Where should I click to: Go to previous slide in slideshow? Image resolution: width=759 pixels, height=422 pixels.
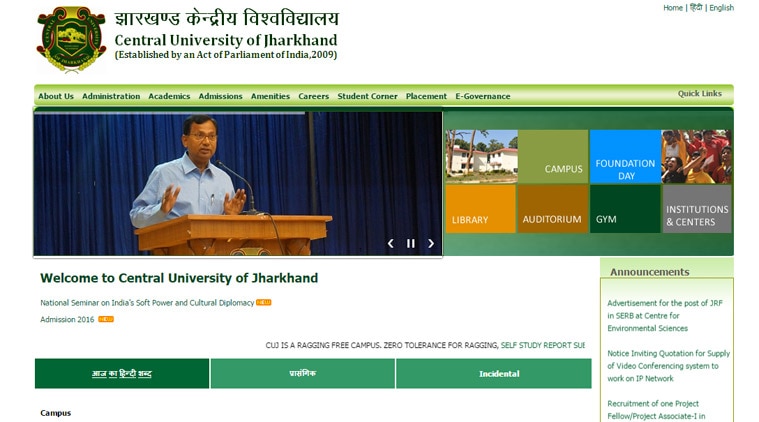pos(391,243)
